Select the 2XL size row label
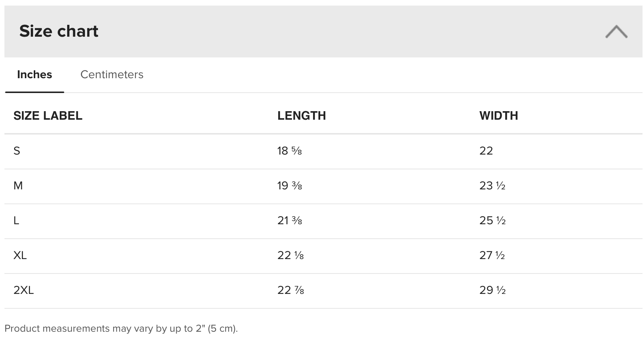This screenshot has height=338, width=644. click(x=23, y=290)
